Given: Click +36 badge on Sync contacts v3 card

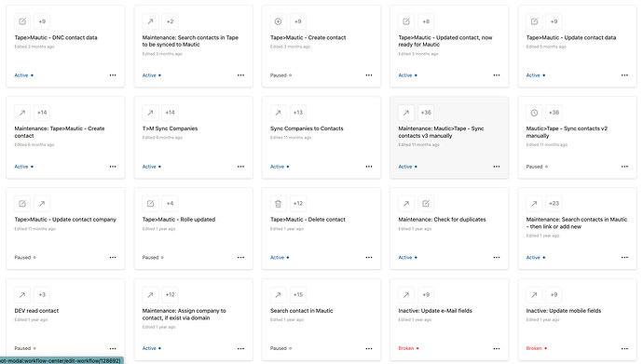Looking at the screenshot, I should [x=426, y=113].
